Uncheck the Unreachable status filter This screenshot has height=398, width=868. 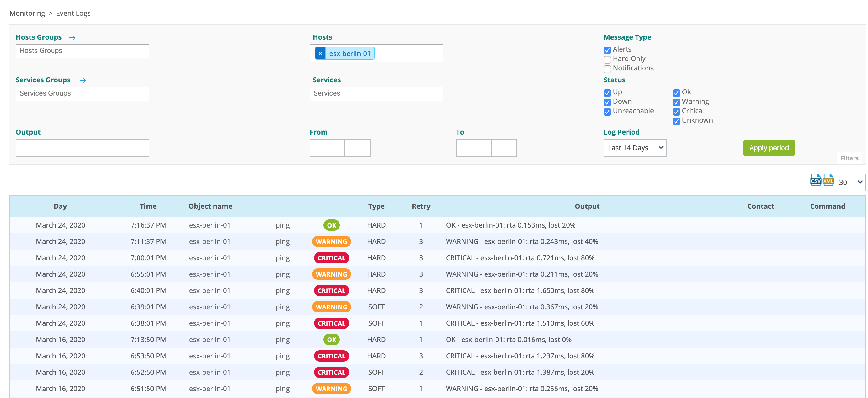click(607, 111)
